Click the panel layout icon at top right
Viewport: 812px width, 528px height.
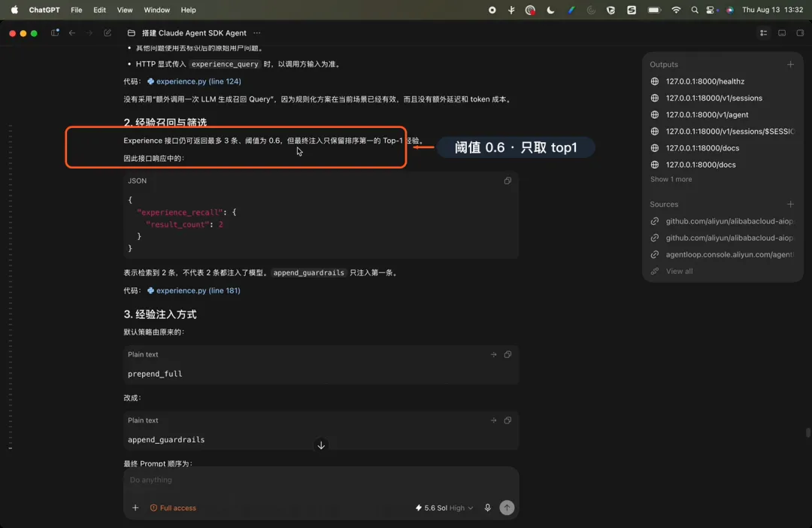[x=782, y=32]
